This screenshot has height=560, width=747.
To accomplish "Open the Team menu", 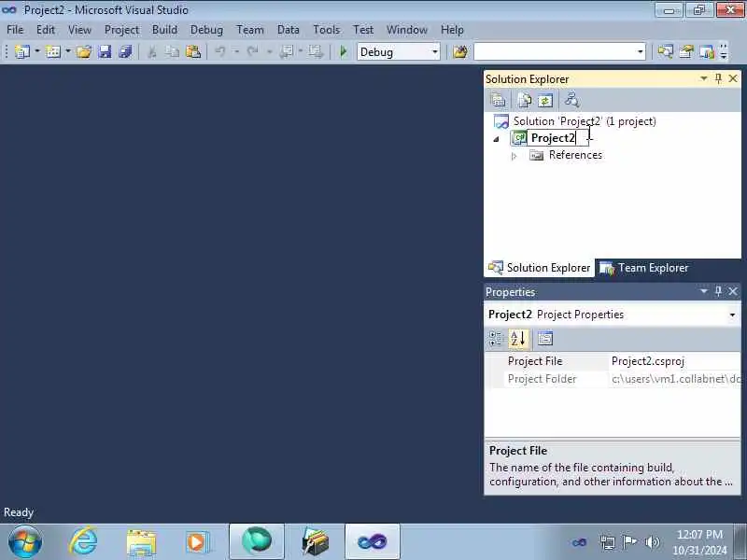I will tap(250, 30).
